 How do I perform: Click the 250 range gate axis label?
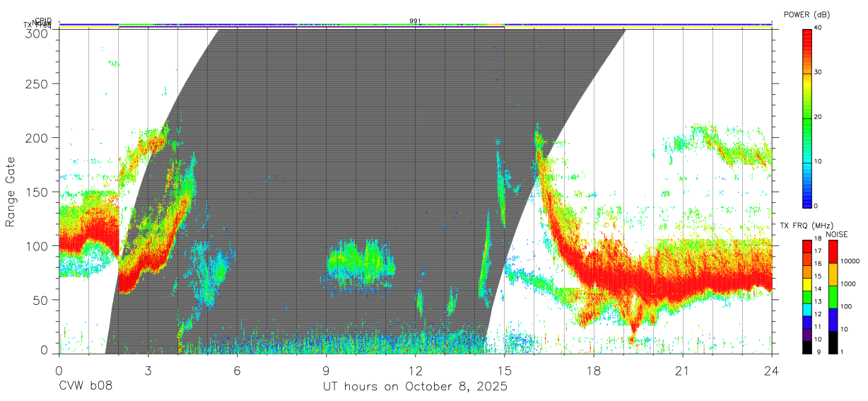37,83
